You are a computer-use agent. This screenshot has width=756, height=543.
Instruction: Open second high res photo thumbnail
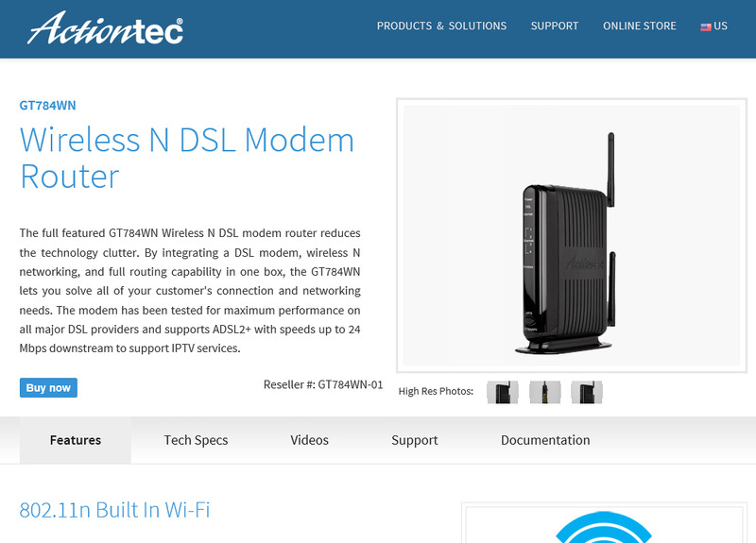(x=545, y=392)
